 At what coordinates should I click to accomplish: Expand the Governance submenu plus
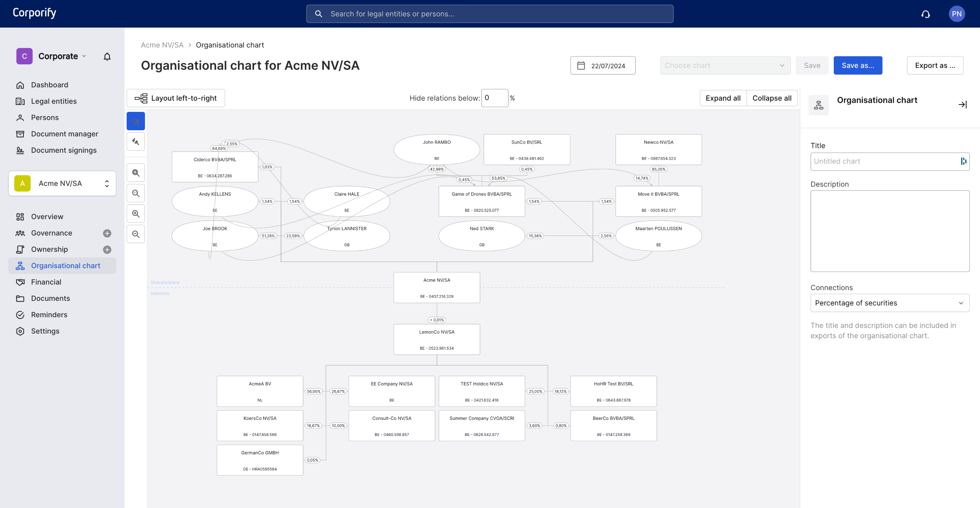click(107, 233)
